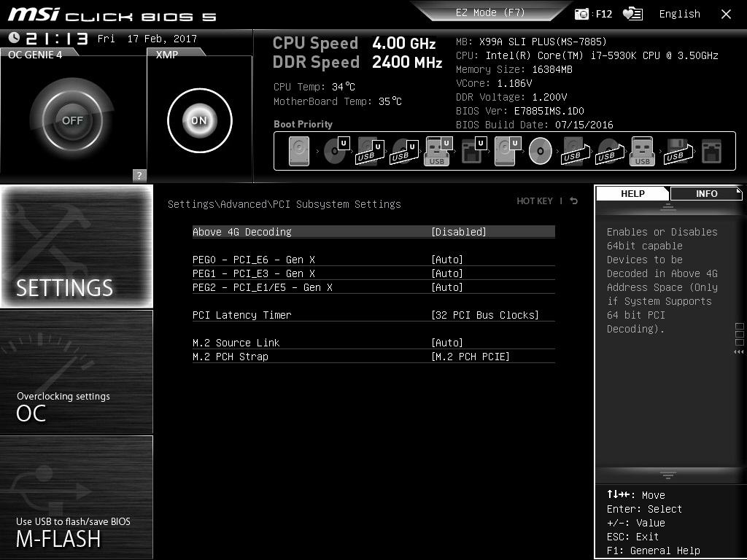Open the SETTINGS section
This screenshot has width=747, height=560.
[77, 246]
